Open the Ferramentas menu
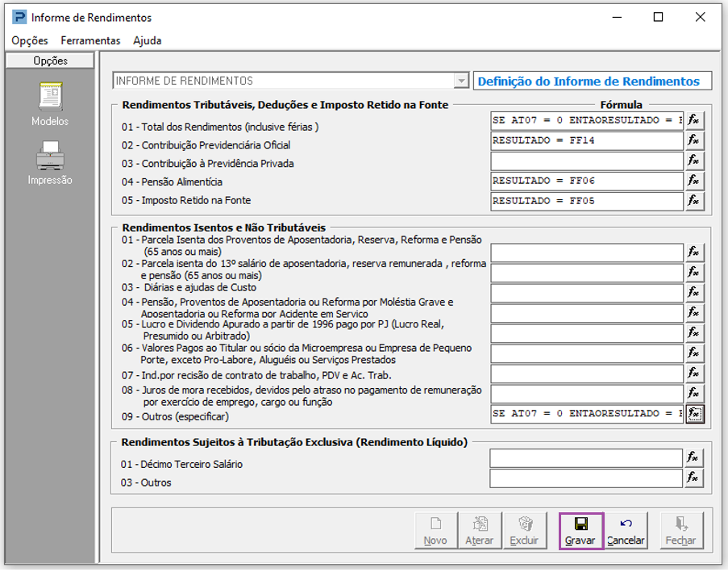 [90, 40]
